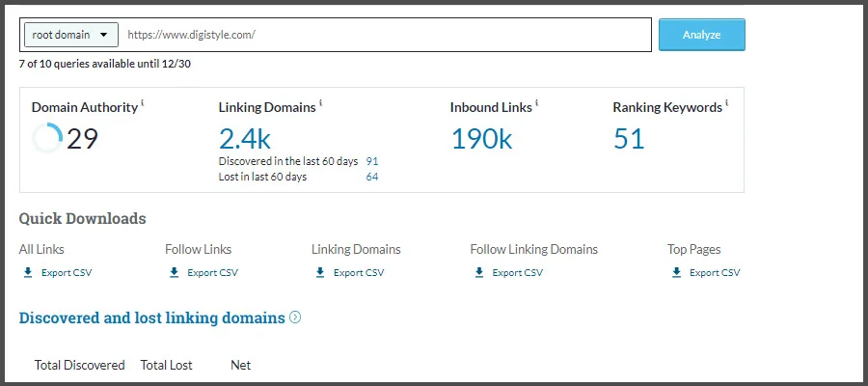Click the Ranking Keywords info icon
868x386 pixels.
(x=727, y=103)
